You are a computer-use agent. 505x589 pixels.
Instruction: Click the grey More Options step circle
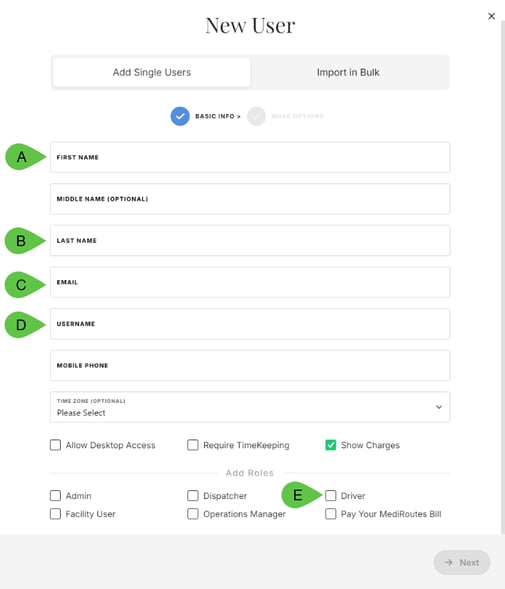(256, 116)
